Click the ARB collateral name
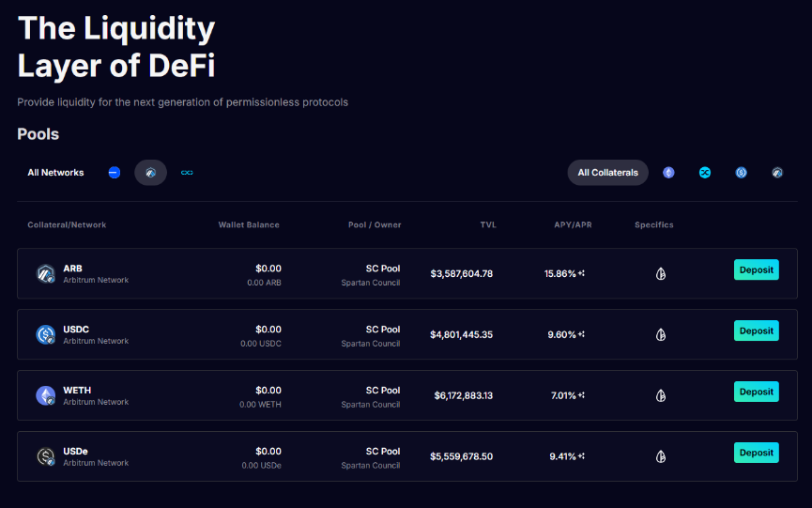812x508 pixels. pyautogui.click(x=72, y=269)
